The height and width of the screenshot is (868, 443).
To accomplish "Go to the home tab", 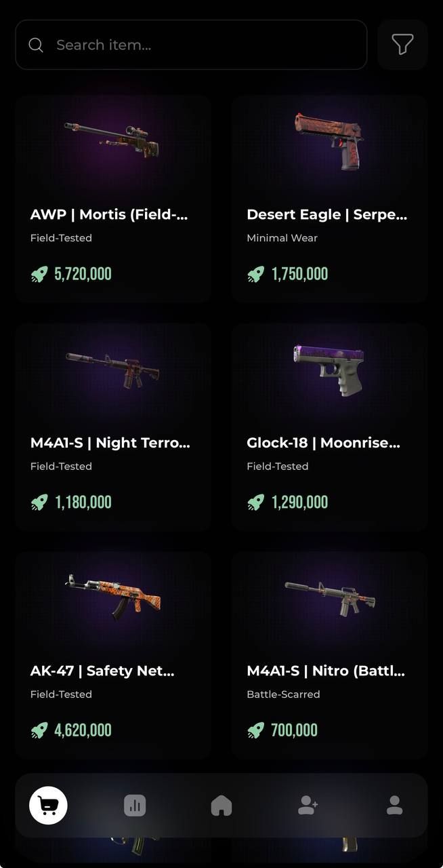I will coord(221,805).
